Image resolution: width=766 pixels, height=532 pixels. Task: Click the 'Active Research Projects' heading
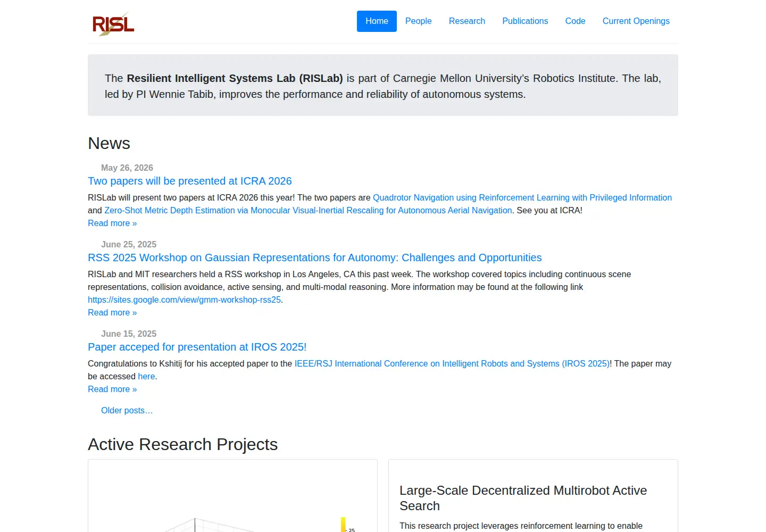[x=182, y=444]
